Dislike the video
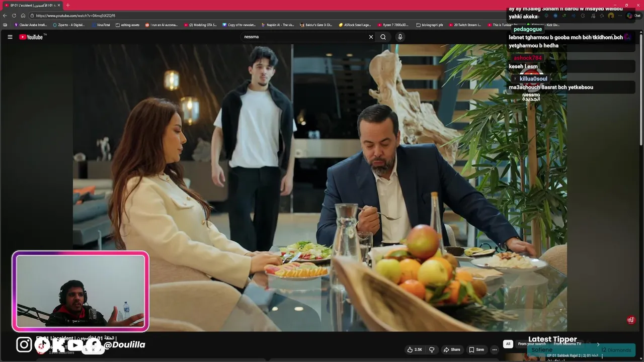Screen dimensions: 644x362 pos(431,349)
